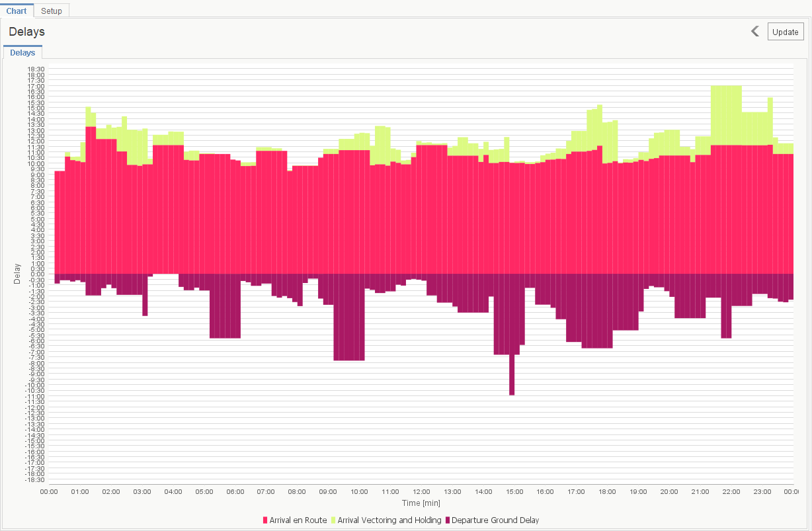This screenshot has width=812, height=531.
Task: Select the Delays sub-tab
Action: pyautogui.click(x=23, y=53)
